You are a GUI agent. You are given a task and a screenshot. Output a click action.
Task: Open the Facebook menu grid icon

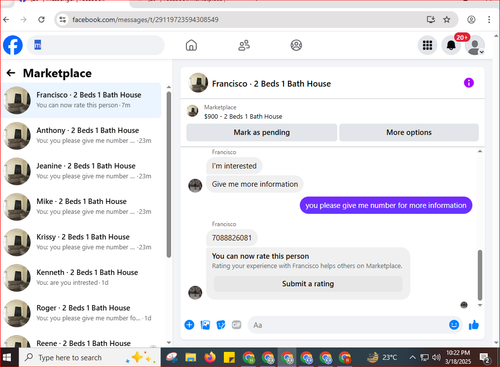[x=427, y=45]
